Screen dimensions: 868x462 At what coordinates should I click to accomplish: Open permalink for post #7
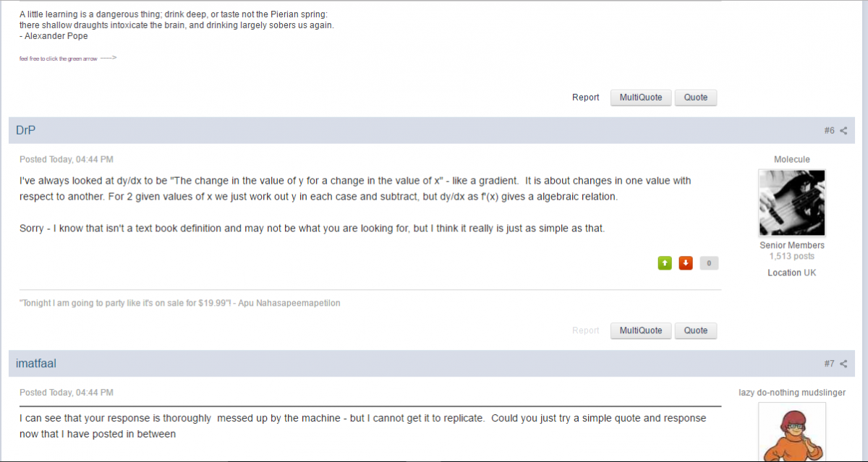pos(829,364)
